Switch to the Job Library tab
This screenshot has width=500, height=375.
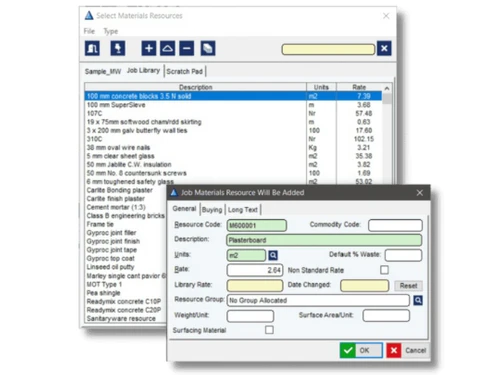143,71
